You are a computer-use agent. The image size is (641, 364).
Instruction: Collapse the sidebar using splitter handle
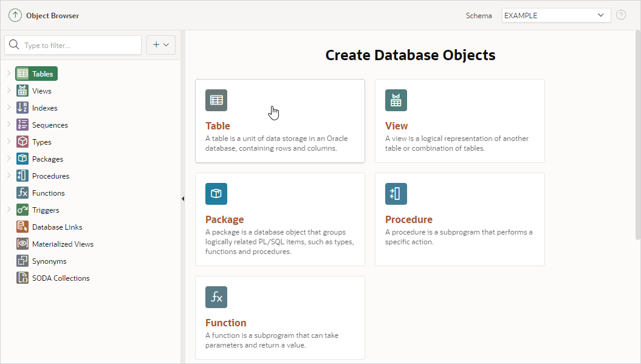pyautogui.click(x=183, y=199)
